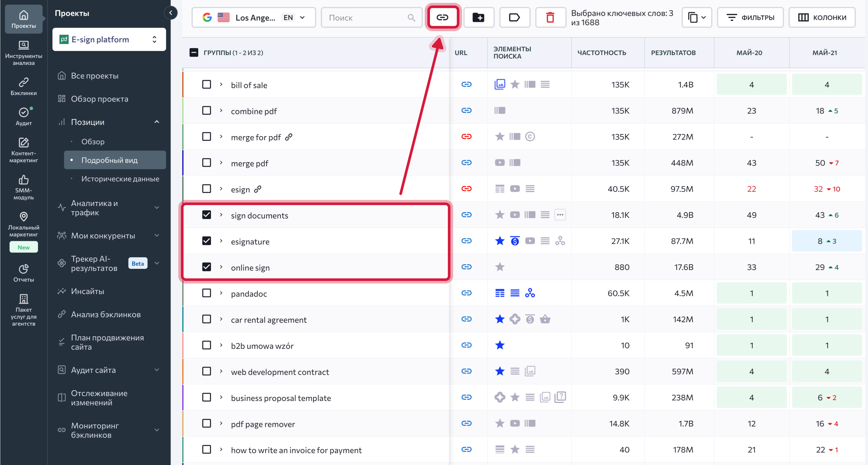Click the link URL toolbar icon
Viewport: 868px width, 465px height.
tap(442, 17)
